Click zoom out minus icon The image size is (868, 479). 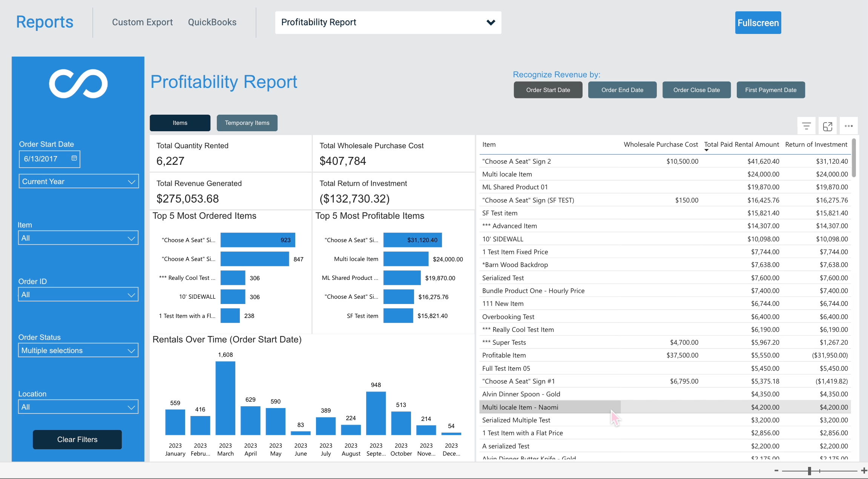776,470
